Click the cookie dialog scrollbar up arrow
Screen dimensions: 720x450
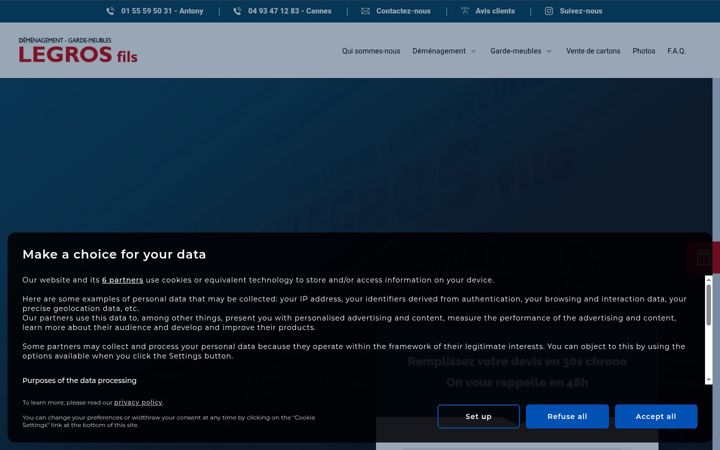pyautogui.click(x=709, y=280)
